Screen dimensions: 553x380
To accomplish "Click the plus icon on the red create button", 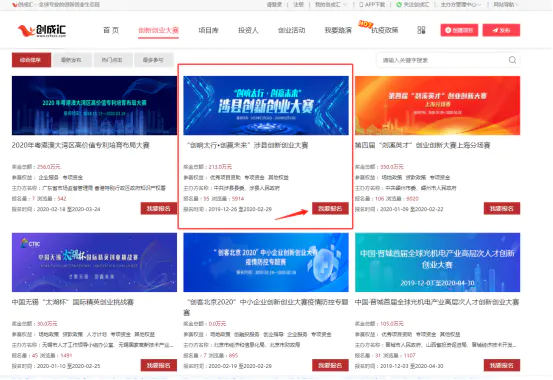I will click(x=448, y=30).
